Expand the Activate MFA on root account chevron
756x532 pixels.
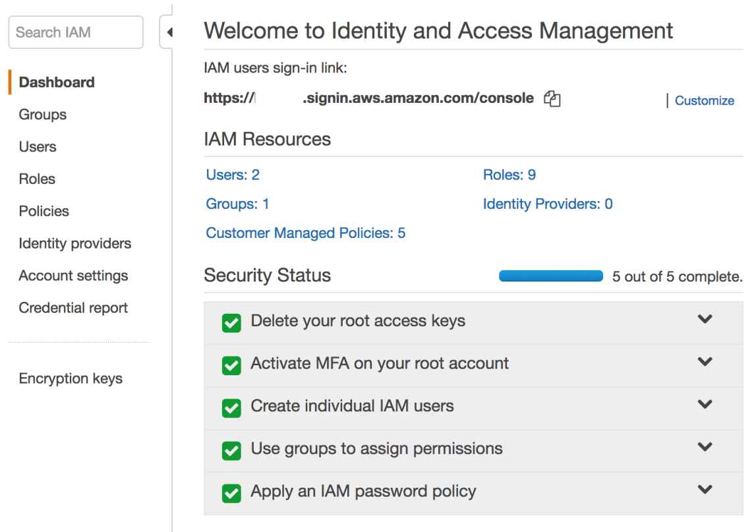[705, 361]
